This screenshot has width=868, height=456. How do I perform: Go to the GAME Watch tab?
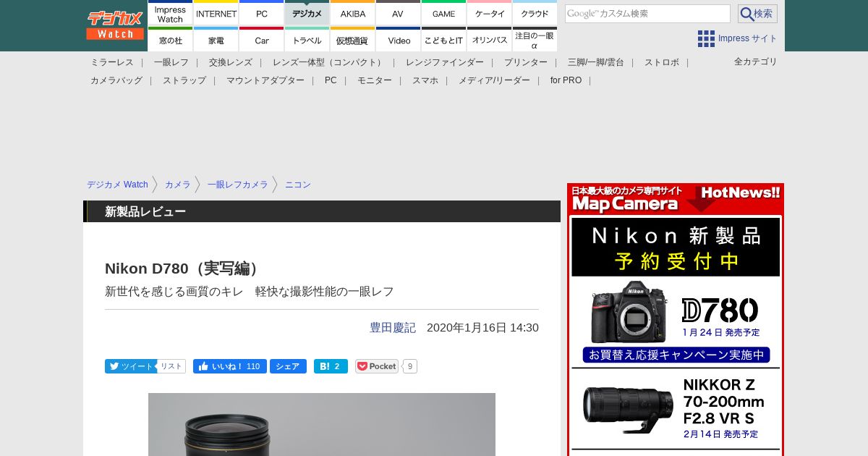coord(444,13)
